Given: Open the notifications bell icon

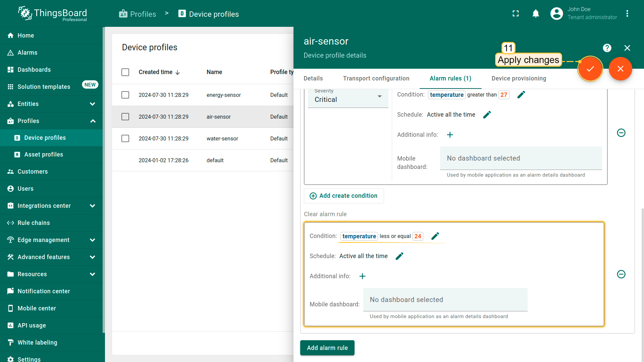Looking at the screenshot, I should coord(536,14).
